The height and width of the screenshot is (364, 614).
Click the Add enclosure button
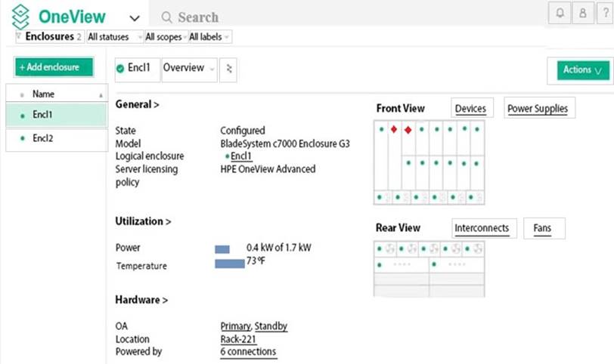pyautogui.click(x=53, y=67)
